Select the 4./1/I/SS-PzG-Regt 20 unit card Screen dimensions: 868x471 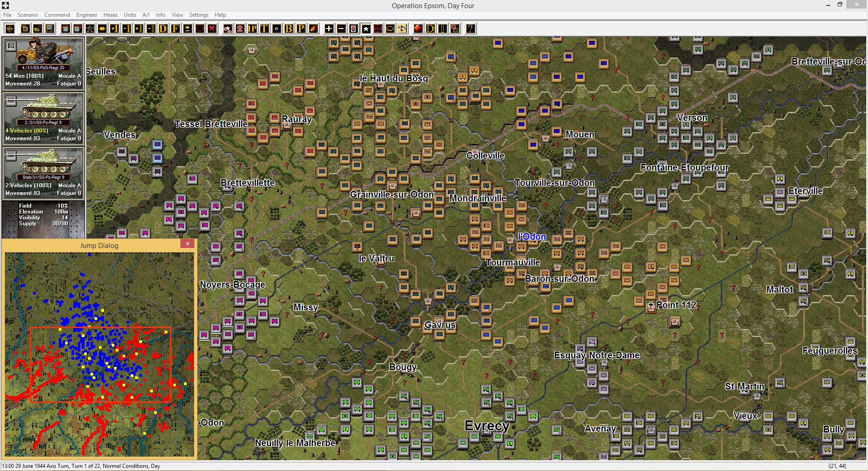click(x=43, y=64)
